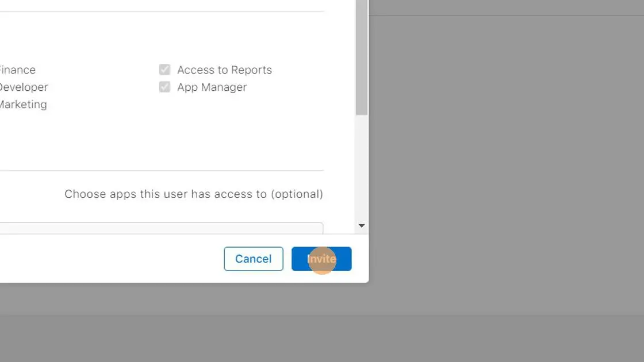
Task: Confirm the invitation with Invite
Action: pos(321,259)
